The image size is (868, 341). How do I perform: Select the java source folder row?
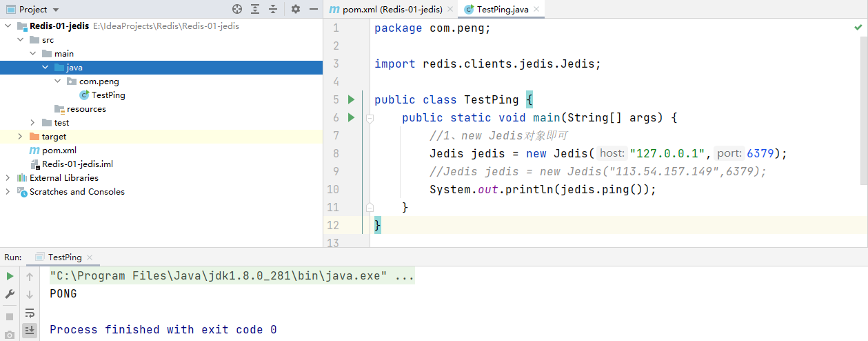pos(161,67)
